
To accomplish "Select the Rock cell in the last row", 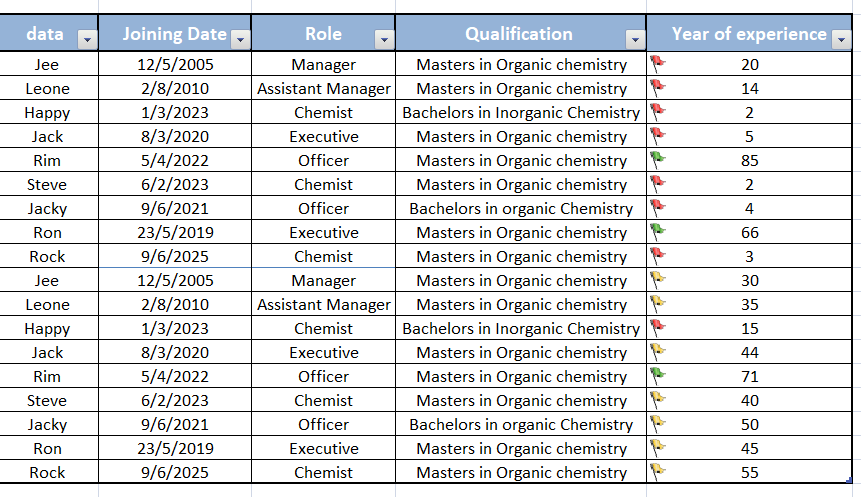I will pyautogui.click(x=47, y=472).
